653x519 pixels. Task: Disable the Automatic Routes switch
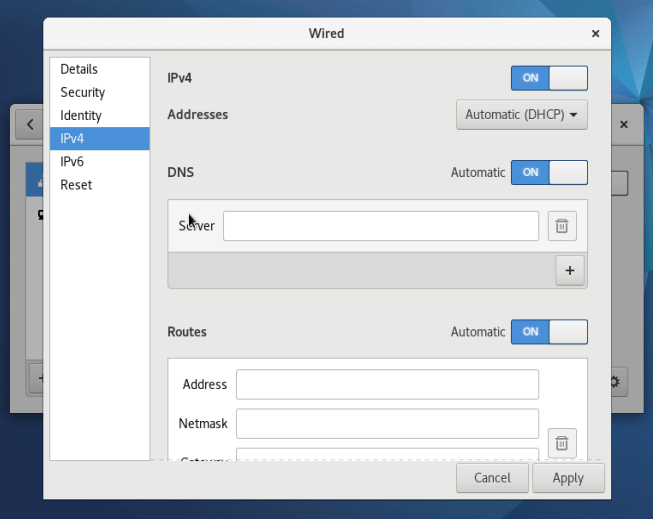pos(549,331)
